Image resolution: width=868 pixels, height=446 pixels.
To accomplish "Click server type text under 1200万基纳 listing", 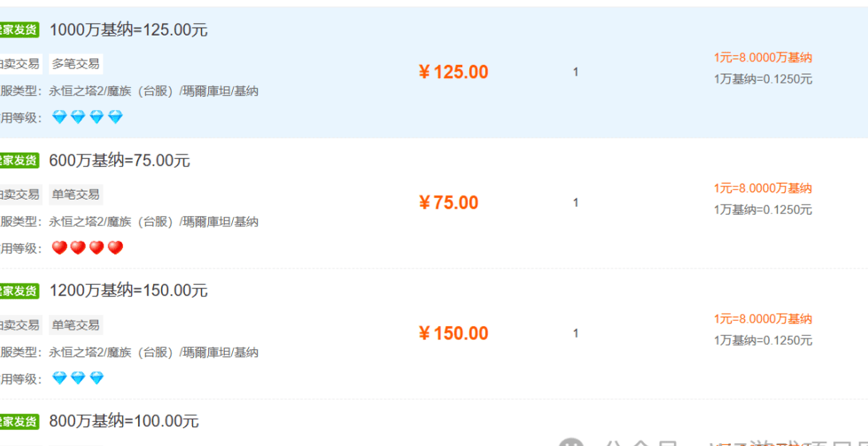I will (x=153, y=353).
